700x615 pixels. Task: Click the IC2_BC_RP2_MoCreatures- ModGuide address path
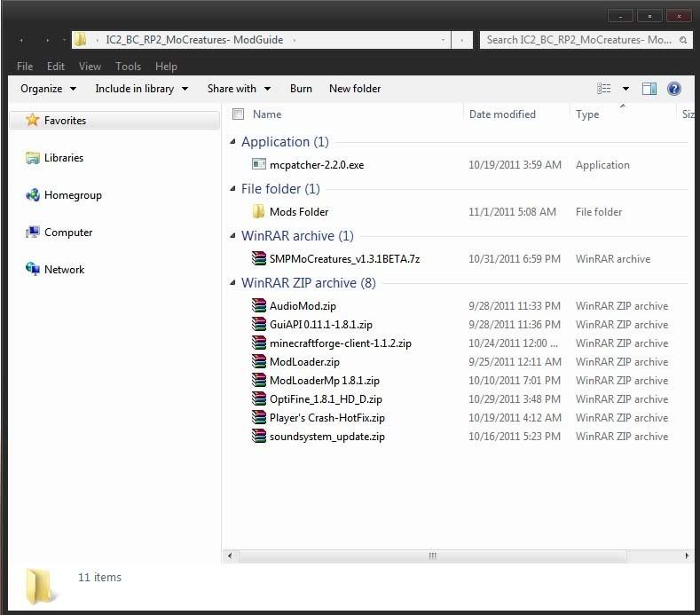(194, 40)
